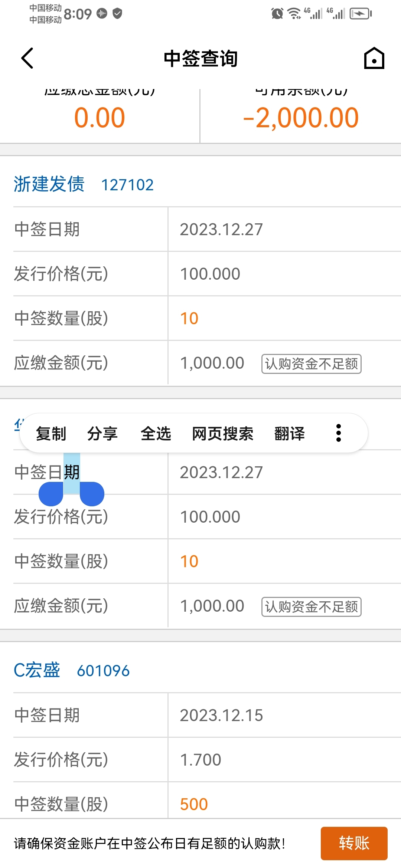Grab the right text selection handle
This screenshot has height=868, width=401.
[92, 494]
